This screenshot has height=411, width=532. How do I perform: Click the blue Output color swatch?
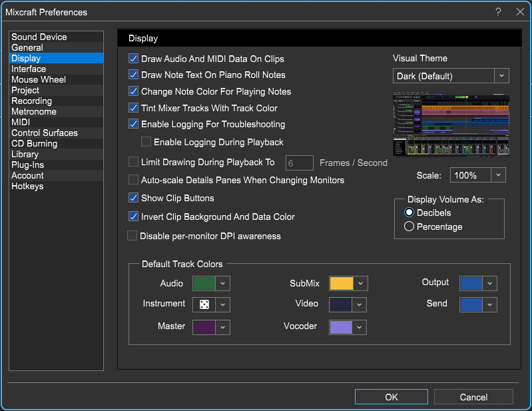[x=471, y=283]
